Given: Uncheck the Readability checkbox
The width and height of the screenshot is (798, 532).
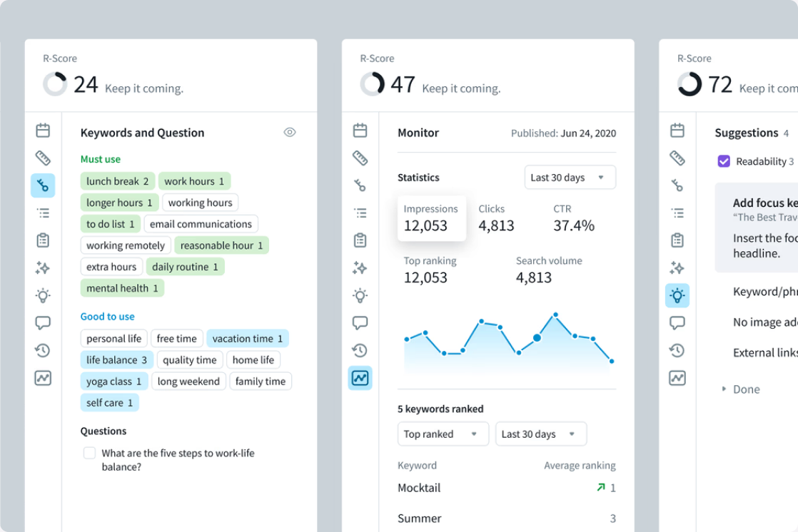Looking at the screenshot, I should (x=724, y=161).
